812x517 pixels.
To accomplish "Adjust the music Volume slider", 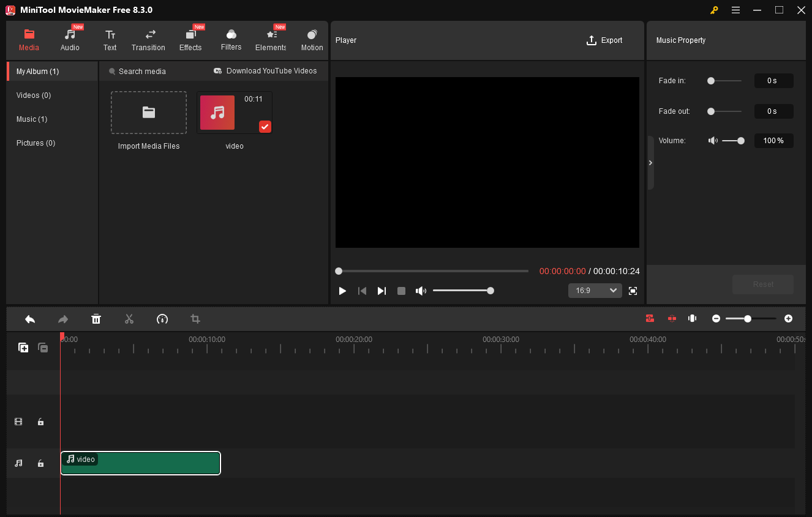I will pos(733,141).
